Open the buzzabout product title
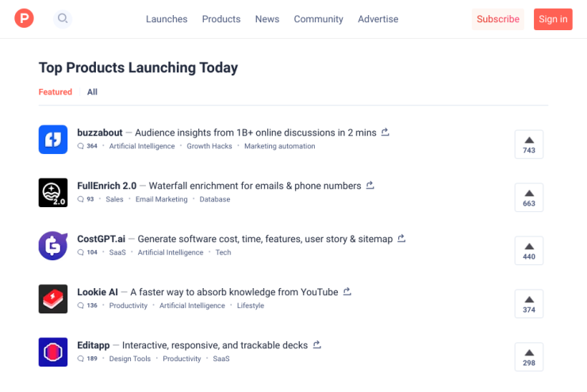Image resolution: width=587 pixels, height=392 pixels. tap(100, 133)
